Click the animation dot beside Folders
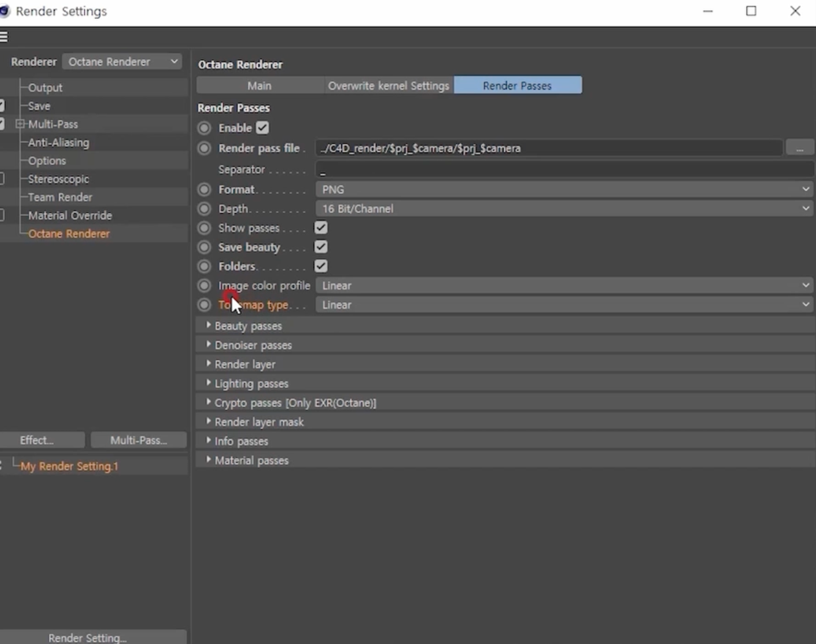Image resolution: width=816 pixels, height=644 pixels. point(205,266)
